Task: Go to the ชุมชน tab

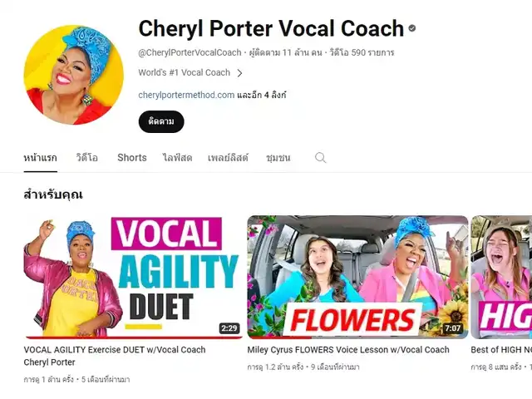Action: 278,158
